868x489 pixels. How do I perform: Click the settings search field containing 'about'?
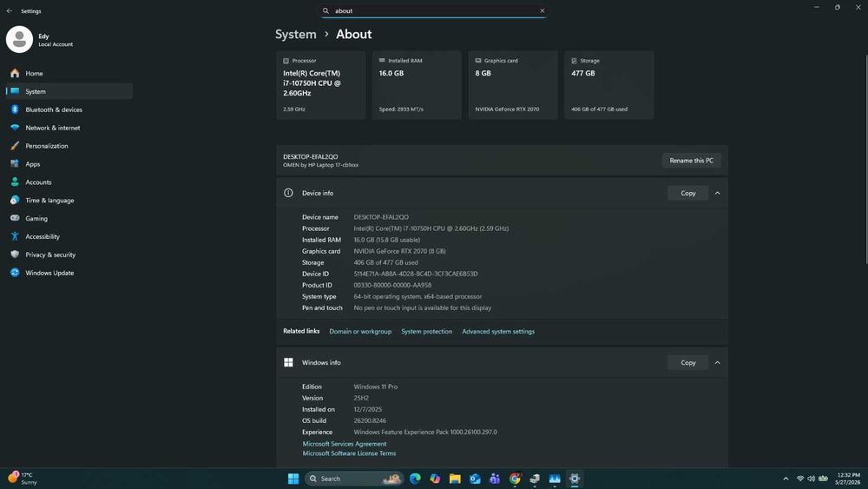pyautogui.click(x=433, y=10)
